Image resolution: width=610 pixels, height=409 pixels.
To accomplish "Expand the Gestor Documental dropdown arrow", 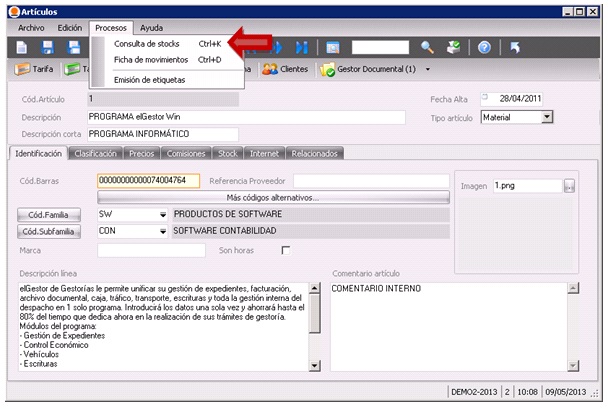I will coord(428,70).
